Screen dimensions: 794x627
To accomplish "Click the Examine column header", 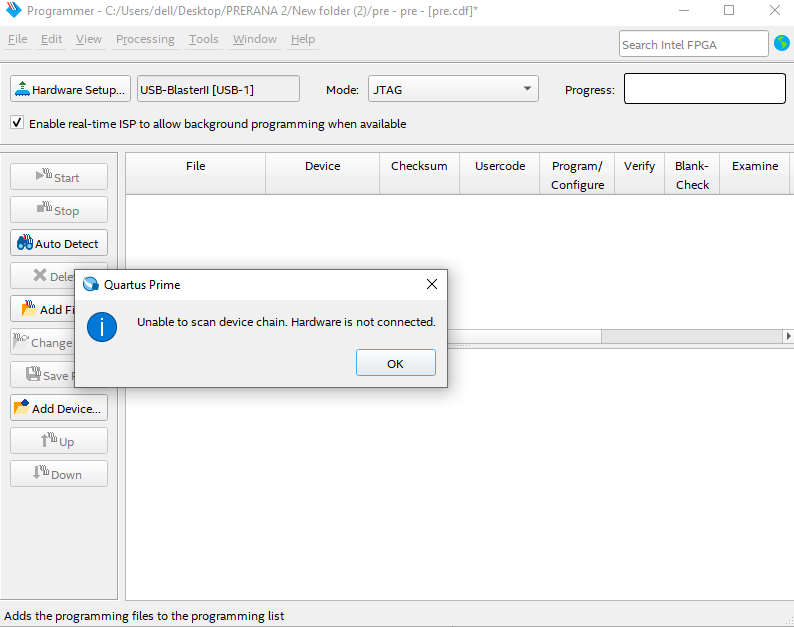I will [x=755, y=173].
